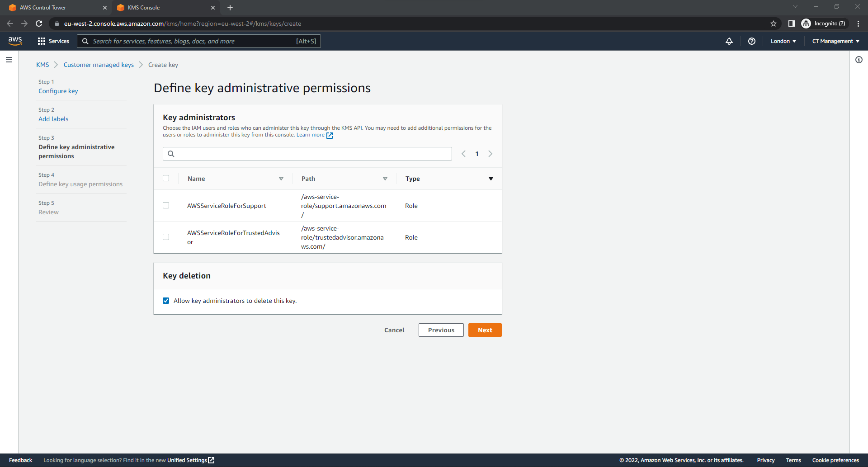Screen dimensions: 868x467
Task: Go to previous page of administrators list
Action: [463, 154]
